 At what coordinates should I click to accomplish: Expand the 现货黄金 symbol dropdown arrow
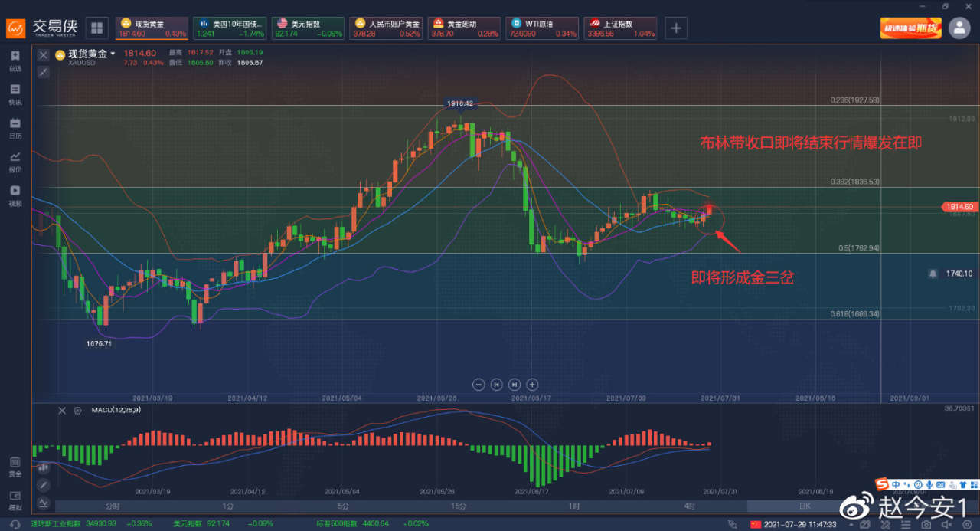[x=113, y=54]
